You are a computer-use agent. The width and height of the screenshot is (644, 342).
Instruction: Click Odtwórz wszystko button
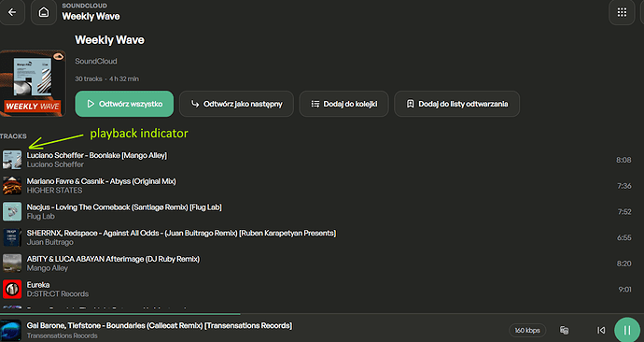124,104
